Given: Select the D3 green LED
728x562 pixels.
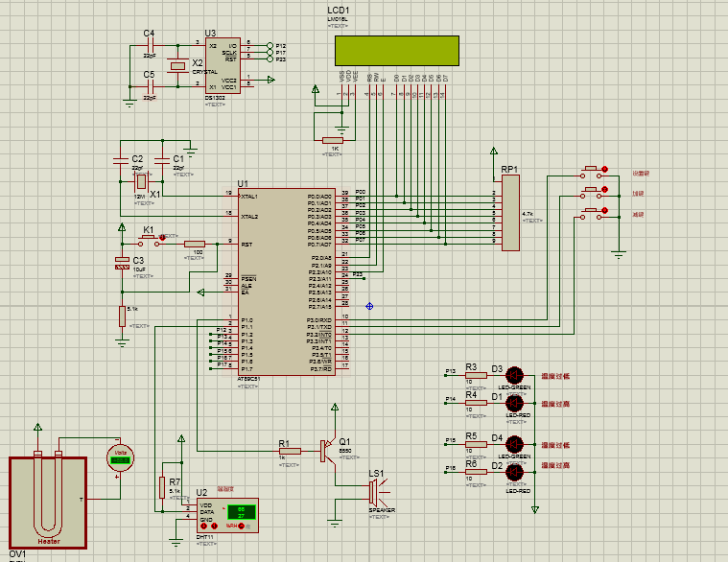Looking at the screenshot, I should point(514,375).
